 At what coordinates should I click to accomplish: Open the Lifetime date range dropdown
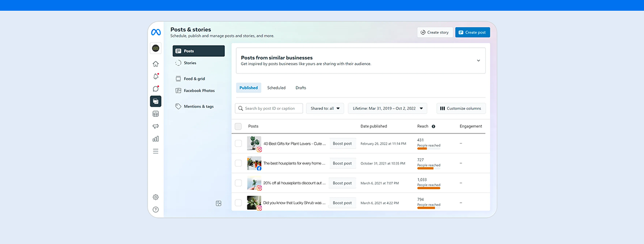[387, 108]
